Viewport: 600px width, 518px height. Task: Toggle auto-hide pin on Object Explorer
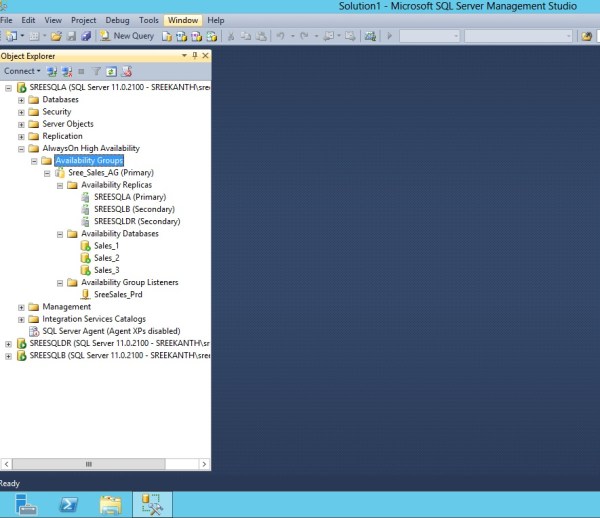pyautogui.click(x=194, y=56)
